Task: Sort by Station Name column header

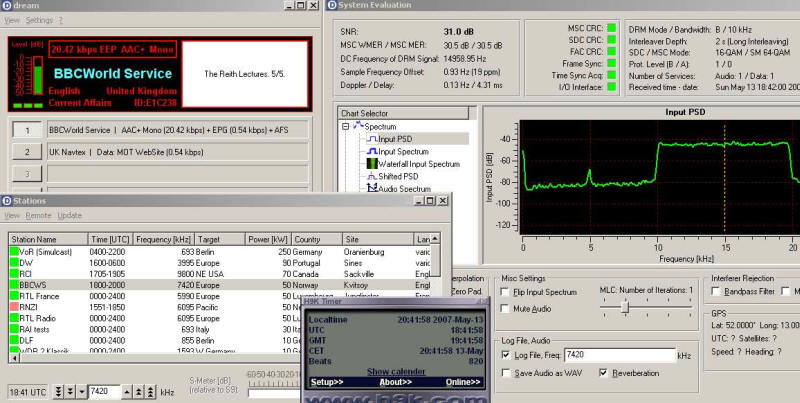Action: tap(48, 239)
